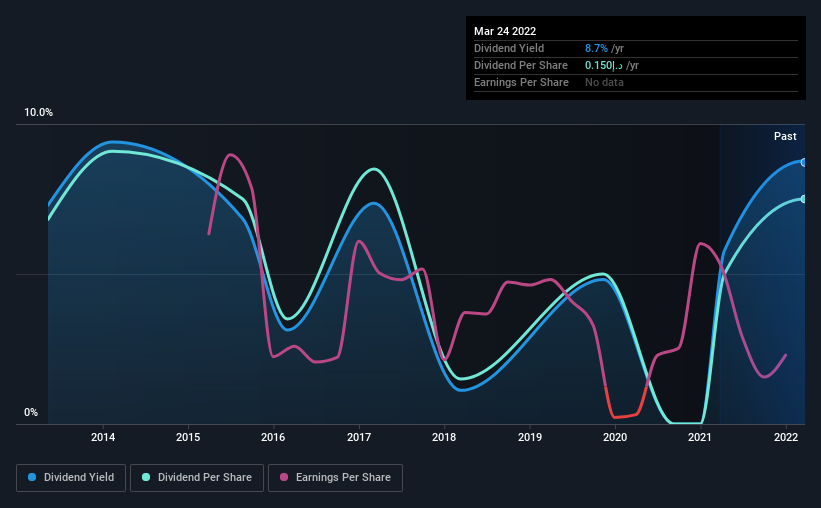Click the Mar 24 2022 tooltip date
This screenshot has height=508, width=821.
tap(505, 31)
